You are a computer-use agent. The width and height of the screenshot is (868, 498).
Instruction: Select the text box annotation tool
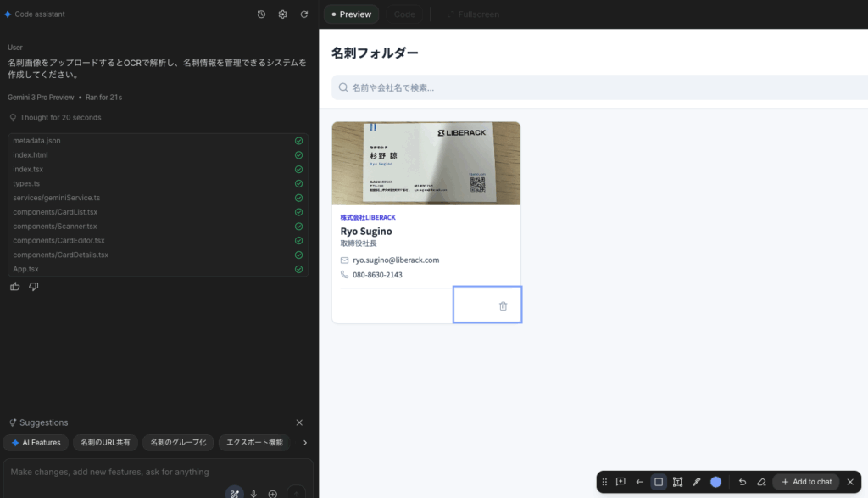[x=677, y=482]
